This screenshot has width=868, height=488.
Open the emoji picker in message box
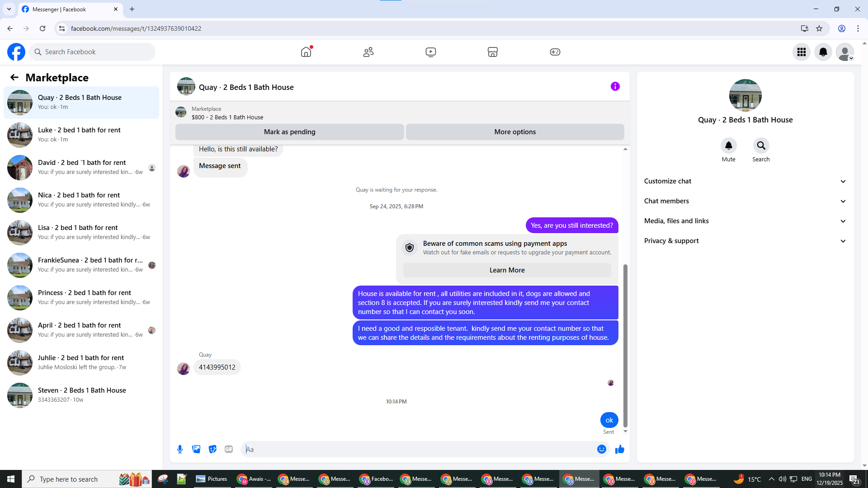601,449
